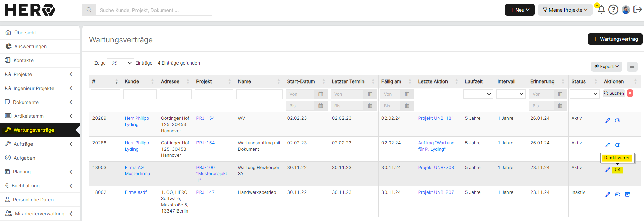The image size is (644, 221).
Task: Click the Suchen filter button
Action: 614,93
